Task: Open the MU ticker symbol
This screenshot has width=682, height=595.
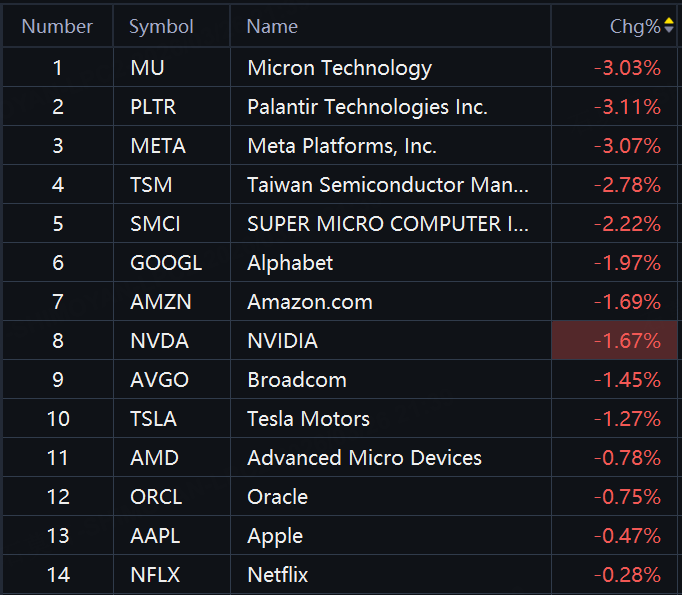Action: coord(145,68)
